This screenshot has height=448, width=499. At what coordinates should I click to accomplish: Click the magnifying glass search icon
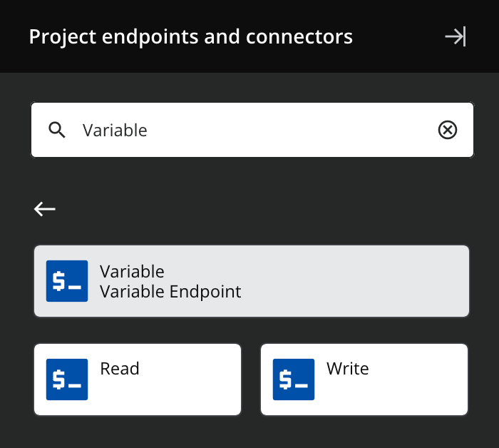pos(57,130)
